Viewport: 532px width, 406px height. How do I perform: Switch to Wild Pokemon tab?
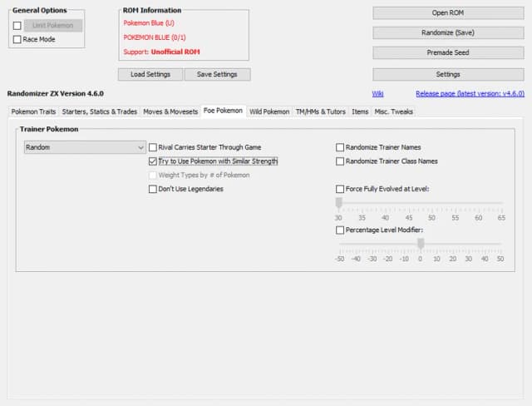tap(269, 111)
